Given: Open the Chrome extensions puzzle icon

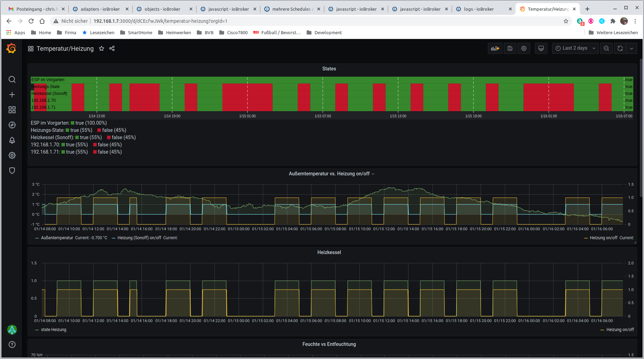Looking at the screenshot, I should [x=613, y=21].
